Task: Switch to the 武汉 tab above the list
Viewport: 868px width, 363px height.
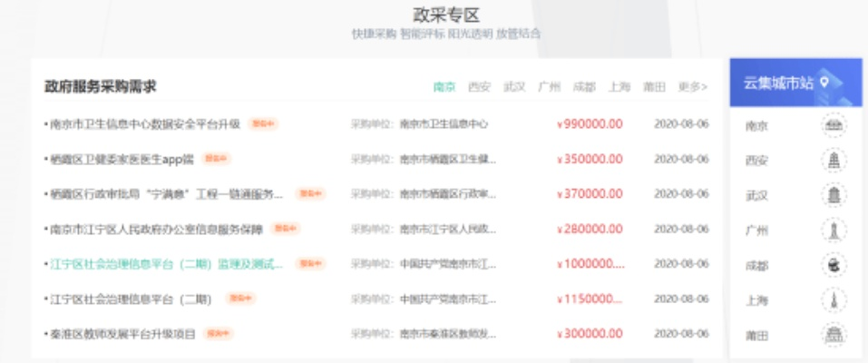Action: pyautogui.click(x=514, y=87)
